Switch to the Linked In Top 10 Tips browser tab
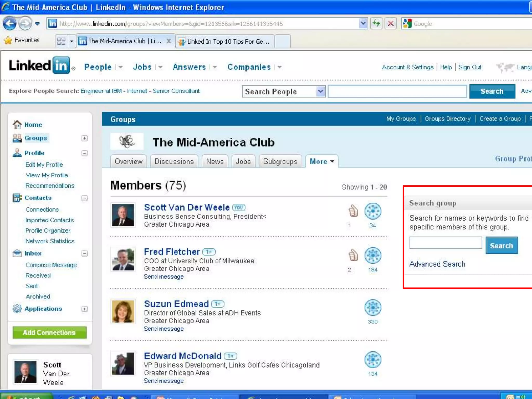532x399 pixels. (x=225, y=41)
